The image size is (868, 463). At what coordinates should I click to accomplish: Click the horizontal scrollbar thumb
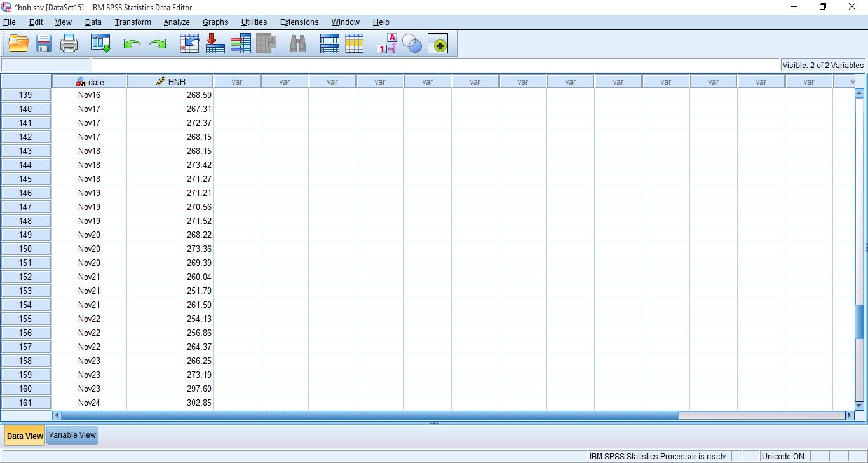click(370, 415)
